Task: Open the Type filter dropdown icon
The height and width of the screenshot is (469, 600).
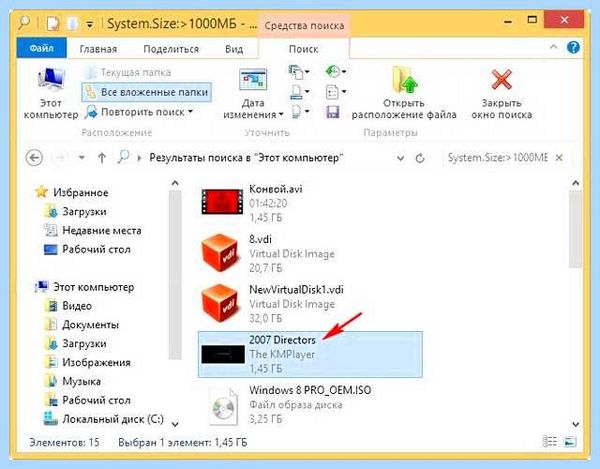Action: tap(299, 72)
